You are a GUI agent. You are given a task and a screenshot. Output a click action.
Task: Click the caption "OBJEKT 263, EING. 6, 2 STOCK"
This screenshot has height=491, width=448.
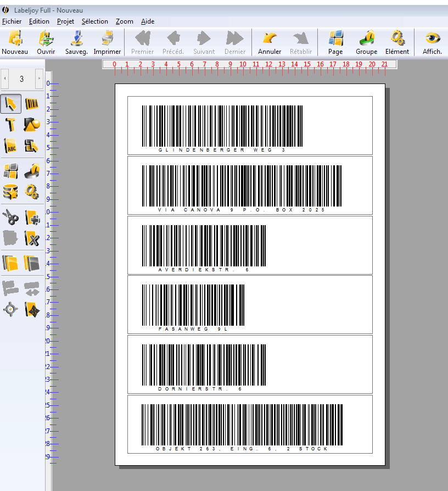click(x=242, y=449)
